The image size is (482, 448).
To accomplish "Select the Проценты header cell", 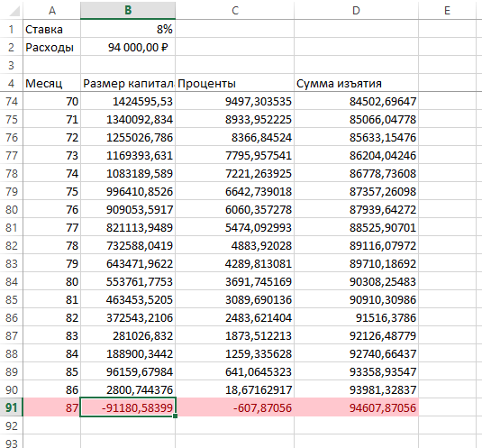I will click(235, 83).
